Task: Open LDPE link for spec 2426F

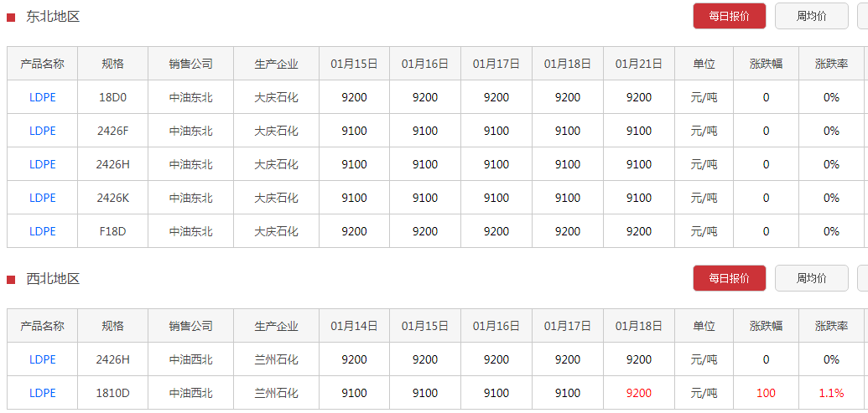Action: [43, 131]
